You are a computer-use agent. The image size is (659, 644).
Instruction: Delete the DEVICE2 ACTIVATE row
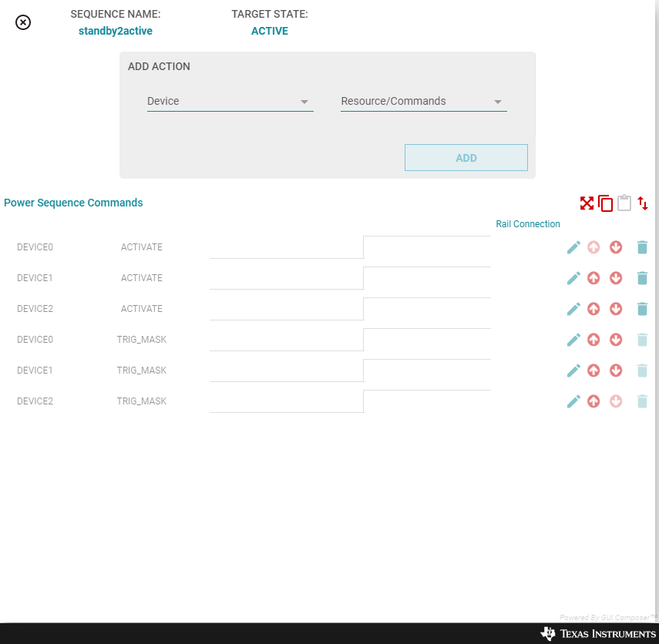click(642, 309)
